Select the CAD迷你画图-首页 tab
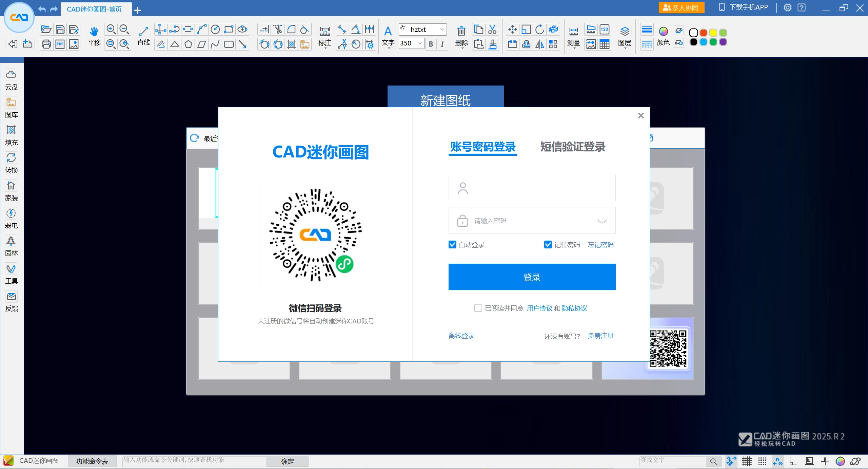 click(94, 9)
